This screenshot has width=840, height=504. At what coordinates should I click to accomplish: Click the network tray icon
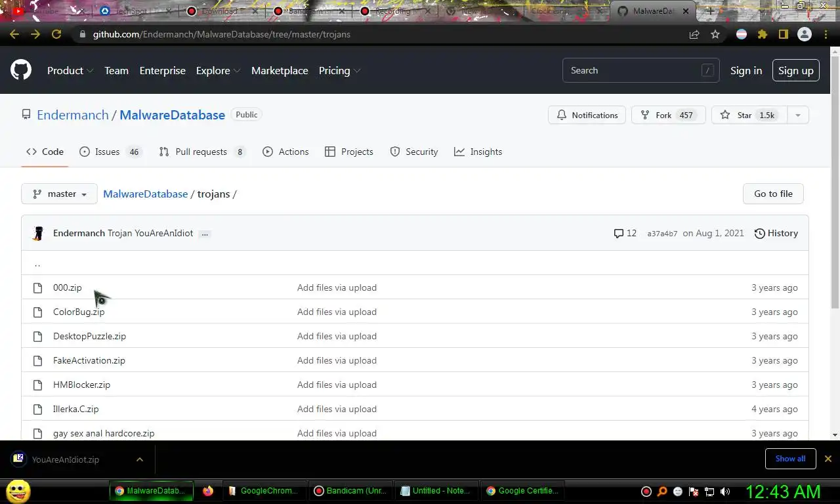(x=709, y=492)
